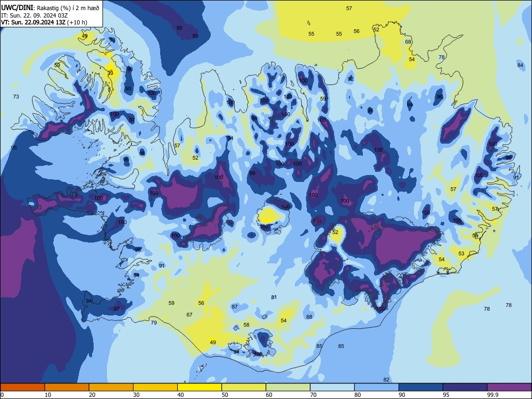This screenshot has height=399, width=532.
Task: Click the 70–80 pale blue legend swatch
Action: point(332,387)
